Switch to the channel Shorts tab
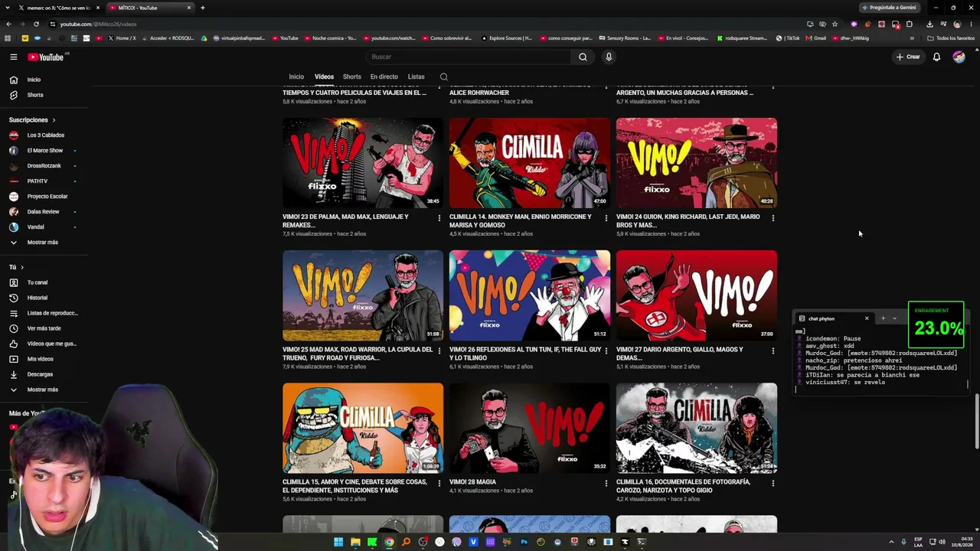 pyautogui.click(x=352, y=77)
